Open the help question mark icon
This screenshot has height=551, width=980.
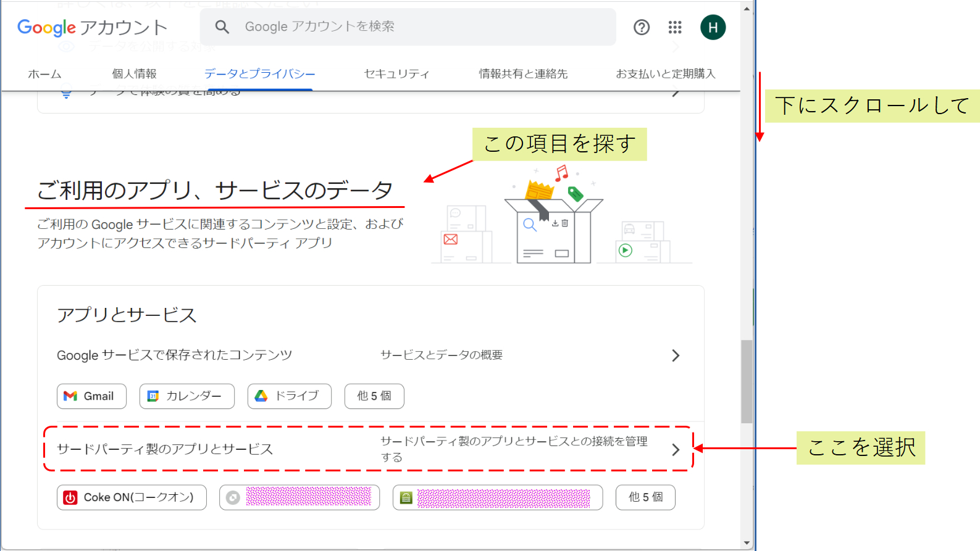(x=642, y=27)
